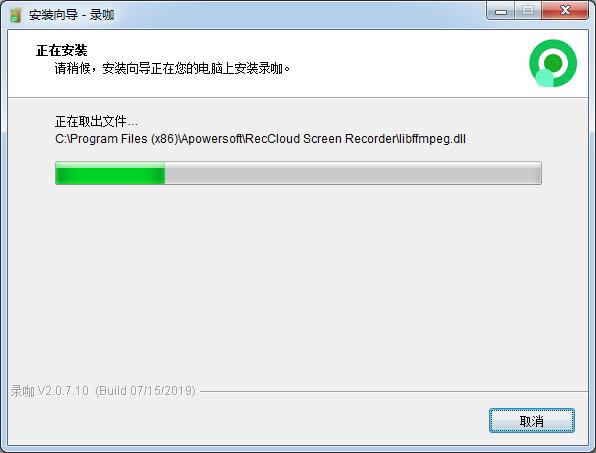
Task: Click the greyed-out maximize button
Action: [x=528, y=11]
